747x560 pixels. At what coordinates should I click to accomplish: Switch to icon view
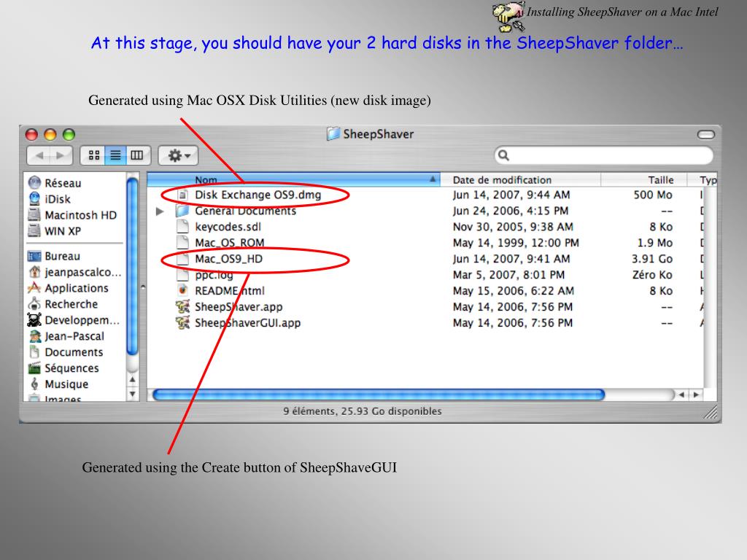point(94,155)
